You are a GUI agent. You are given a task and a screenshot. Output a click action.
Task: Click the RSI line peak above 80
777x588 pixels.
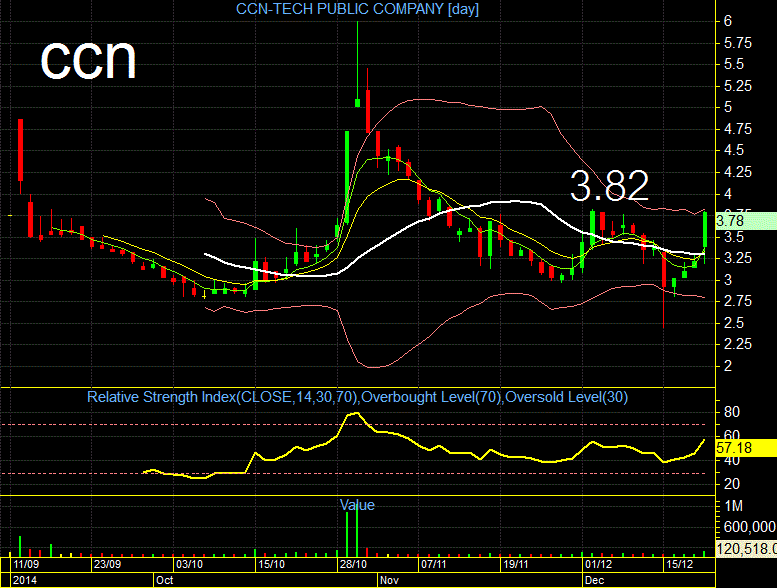[x=357, y=413]
